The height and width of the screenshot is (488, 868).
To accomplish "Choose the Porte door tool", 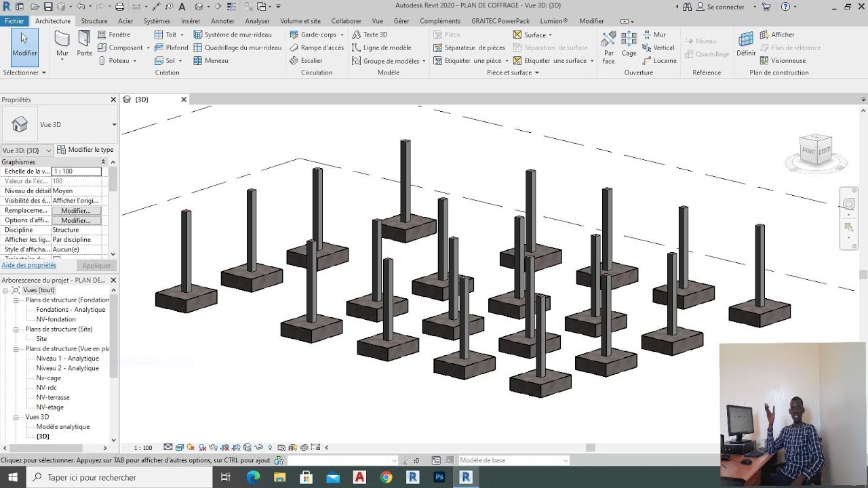I will [85, 43].
